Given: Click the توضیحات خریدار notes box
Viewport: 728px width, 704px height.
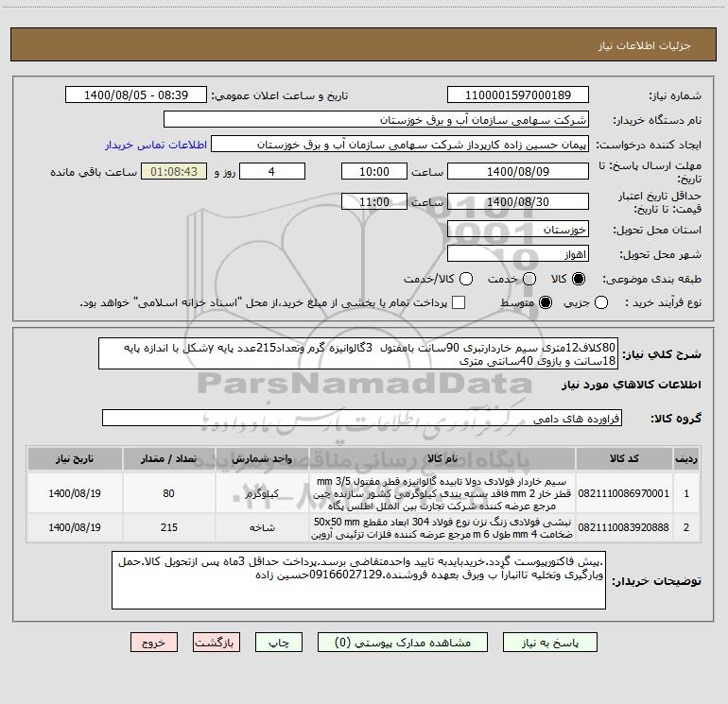Looking at the screenshot, I should (x=358, y=580).
